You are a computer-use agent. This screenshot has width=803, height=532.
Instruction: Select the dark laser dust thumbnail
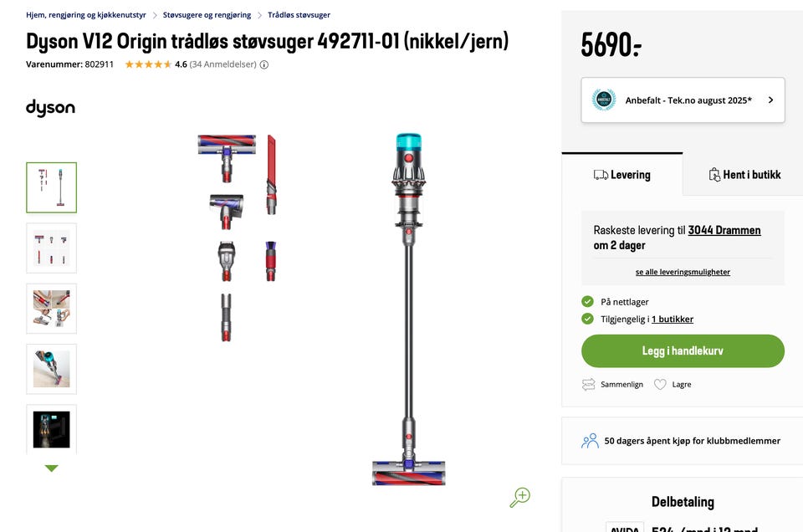(x=51, y=429)
